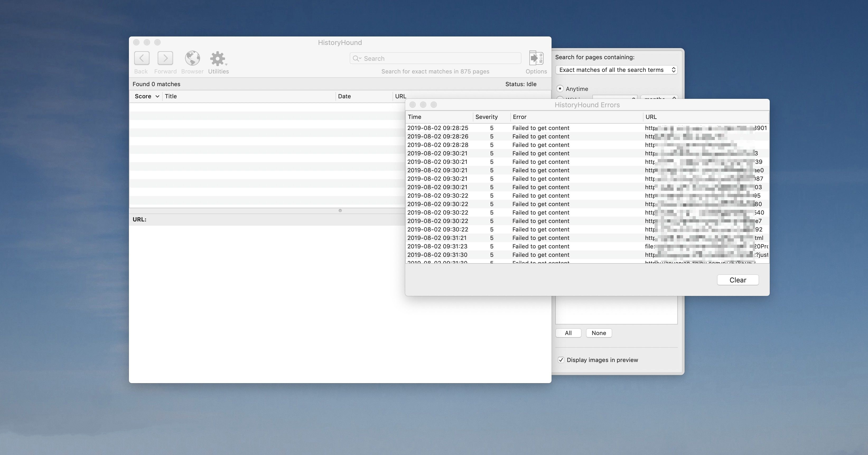Image resolution: width=868 pixels, height=455 pixels.
Task: Select the error row at 09:31:21
Action: pos(587,238)
